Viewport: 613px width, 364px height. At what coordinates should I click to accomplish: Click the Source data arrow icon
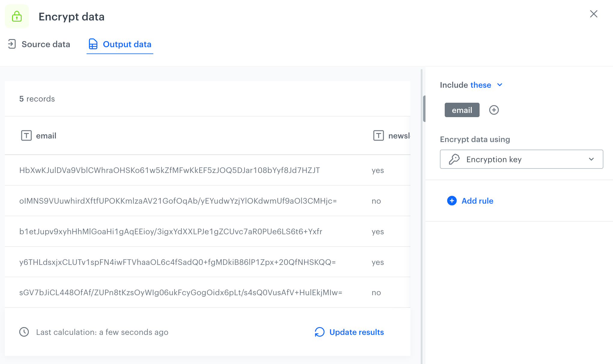point(12,44)
